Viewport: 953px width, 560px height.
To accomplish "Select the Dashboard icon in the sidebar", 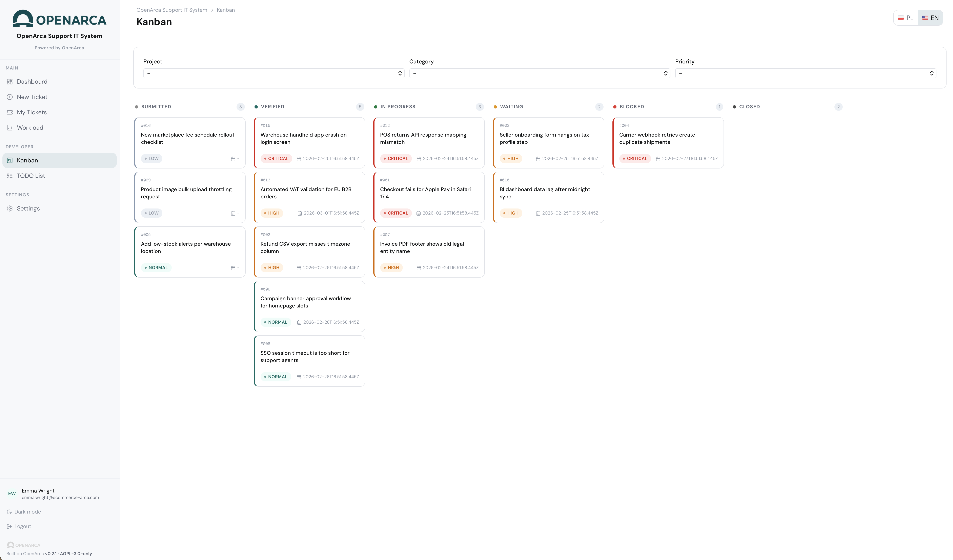I will tap(9, 82).
